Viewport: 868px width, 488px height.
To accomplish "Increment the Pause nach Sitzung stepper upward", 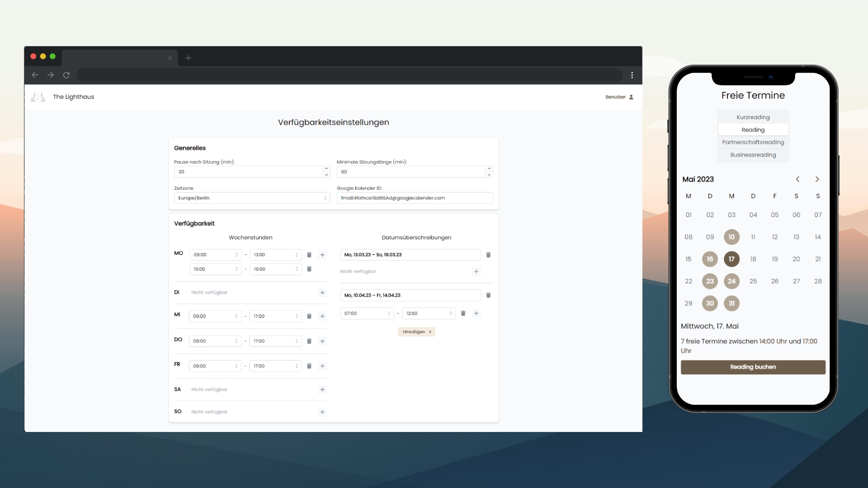I will (x=326, y=169).
